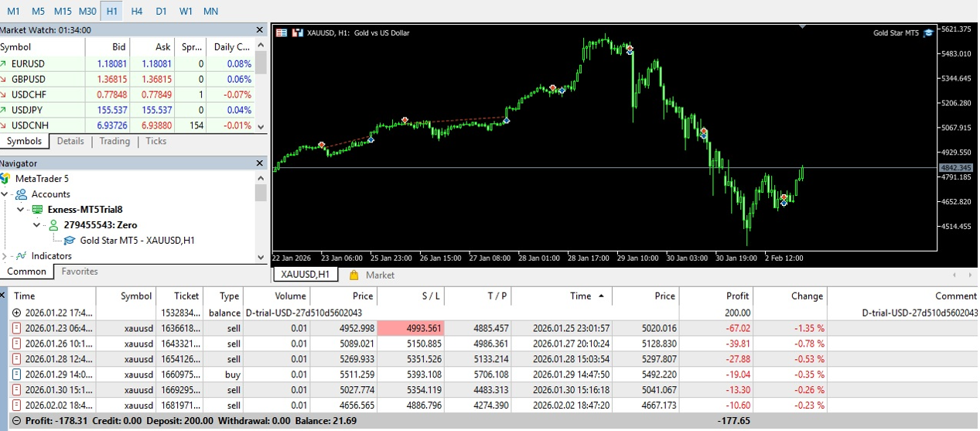Click Navigator scrollbar down arrow
This screenshot has width=980, height=431.
tap(261, 256)
